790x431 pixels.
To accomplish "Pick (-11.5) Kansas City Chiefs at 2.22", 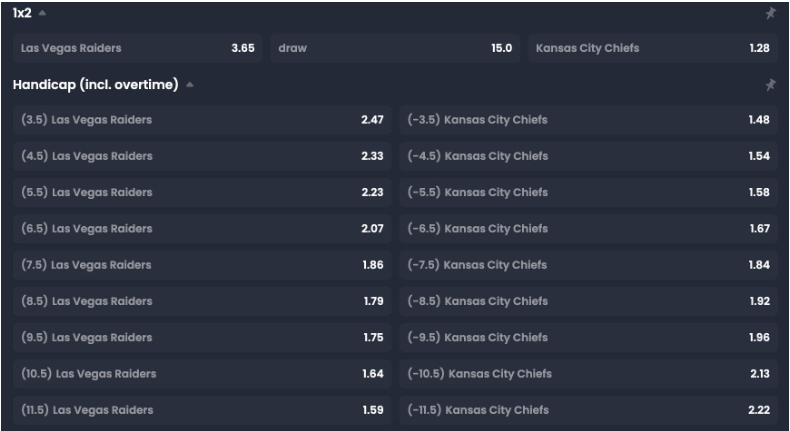I will pyautogui.click(x=588, y=410).
